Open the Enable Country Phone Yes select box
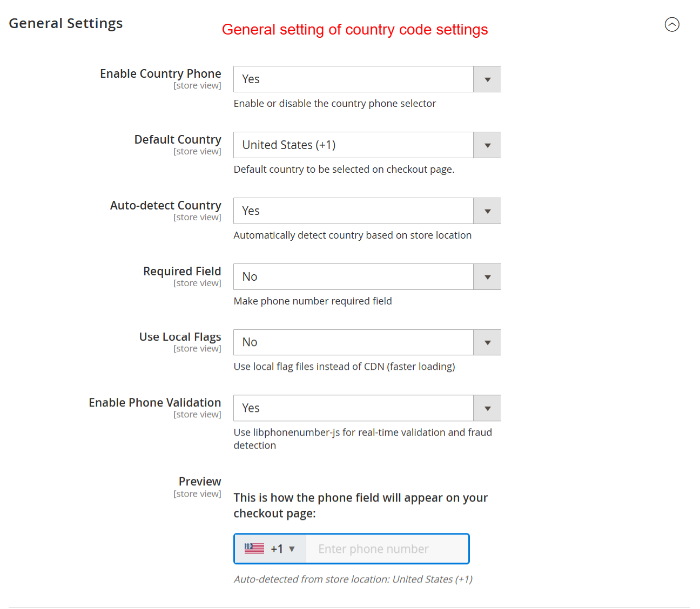700x609 pixels. [x=353, y=79]
